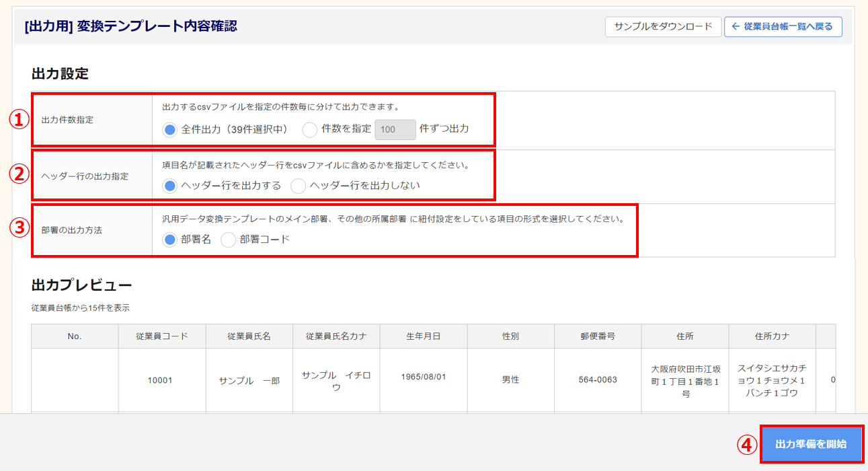Click the name cell サンプル 一郎
The width and height of the screenshot is (868, 471).
[249, 380]
